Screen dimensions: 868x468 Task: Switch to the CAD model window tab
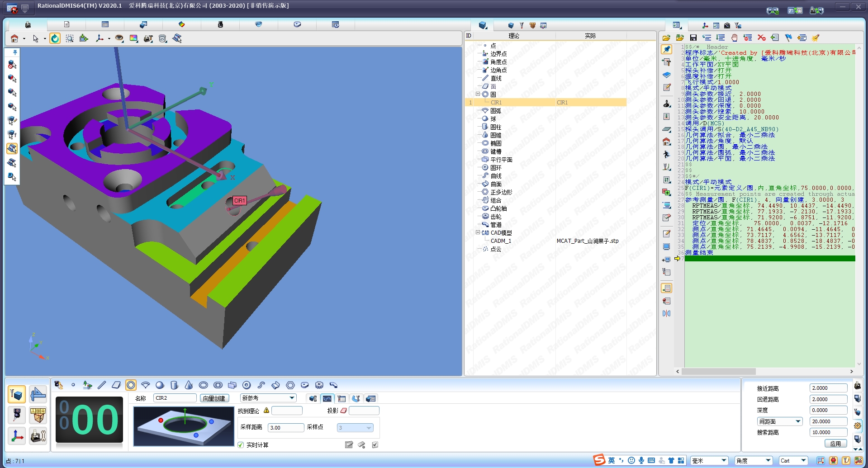point(143,24)
